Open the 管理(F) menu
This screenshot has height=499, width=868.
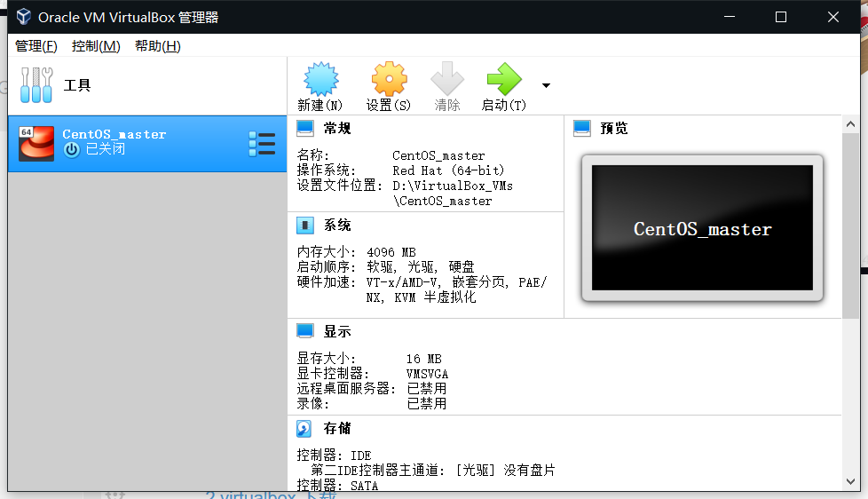pyautogui.click(x=36, y=46)
